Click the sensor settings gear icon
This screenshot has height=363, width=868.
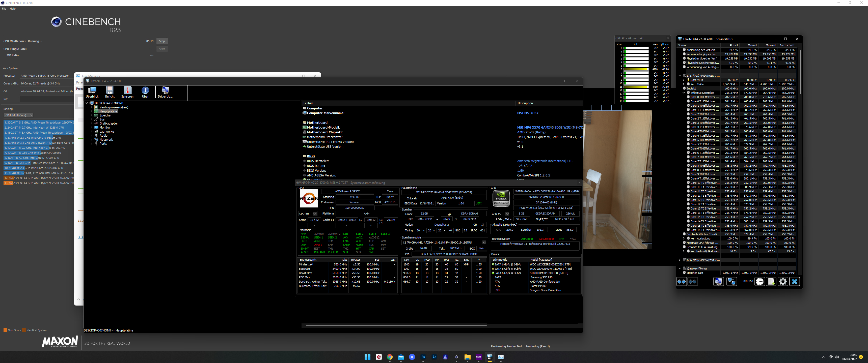click(x=783, y=282)
